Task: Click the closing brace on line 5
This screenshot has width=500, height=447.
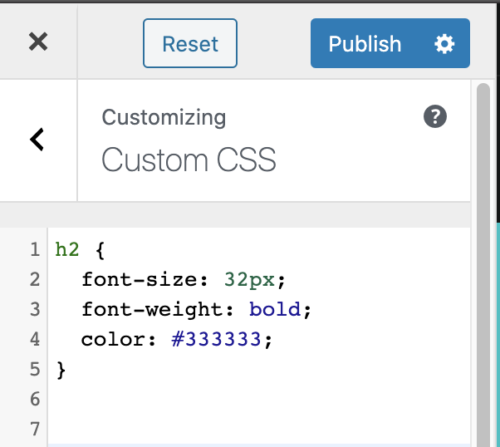Action: click(x=61, y=370)
